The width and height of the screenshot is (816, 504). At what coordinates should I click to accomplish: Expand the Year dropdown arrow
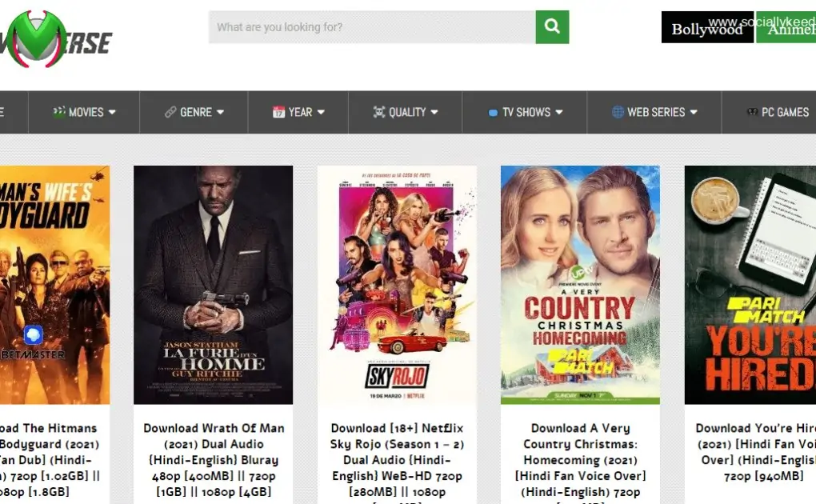[321, 112]
